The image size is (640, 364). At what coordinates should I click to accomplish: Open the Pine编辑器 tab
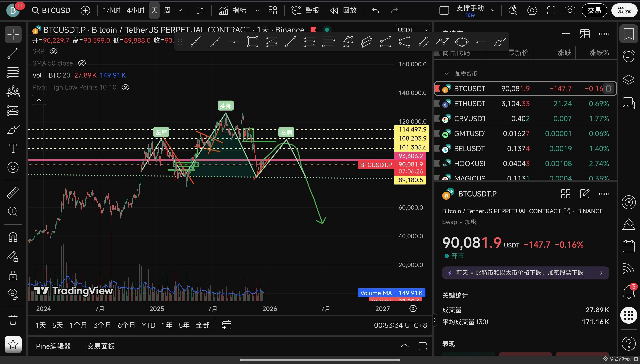(x=53, y=346)
